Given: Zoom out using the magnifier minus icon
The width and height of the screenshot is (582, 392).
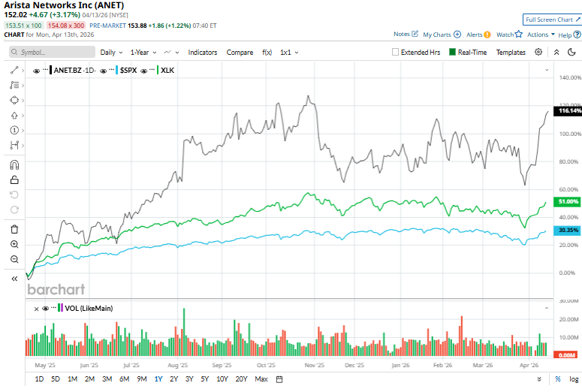Looking at the screenshot, I should (x=14, y=259).
